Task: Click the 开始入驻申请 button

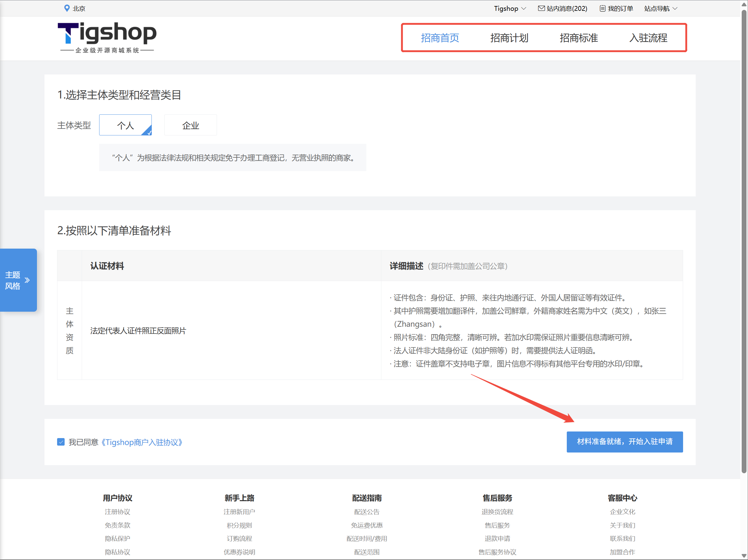Action: (x=624, y=441)
